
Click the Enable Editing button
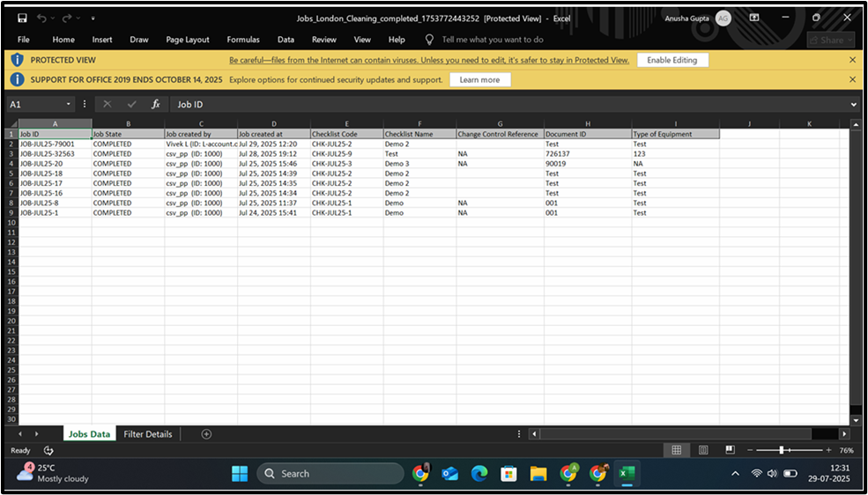671,60
